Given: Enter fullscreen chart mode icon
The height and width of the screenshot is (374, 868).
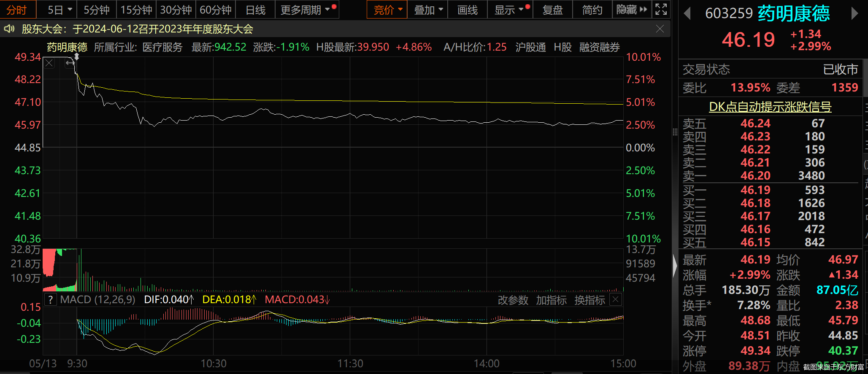Looking at the screenshot, I should click(x=661, y=9).
